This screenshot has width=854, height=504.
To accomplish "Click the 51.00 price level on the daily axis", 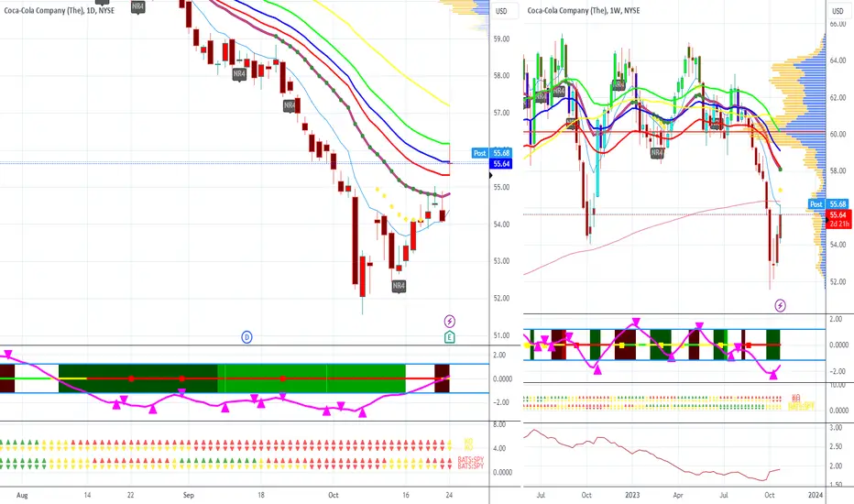I will 501,335.
